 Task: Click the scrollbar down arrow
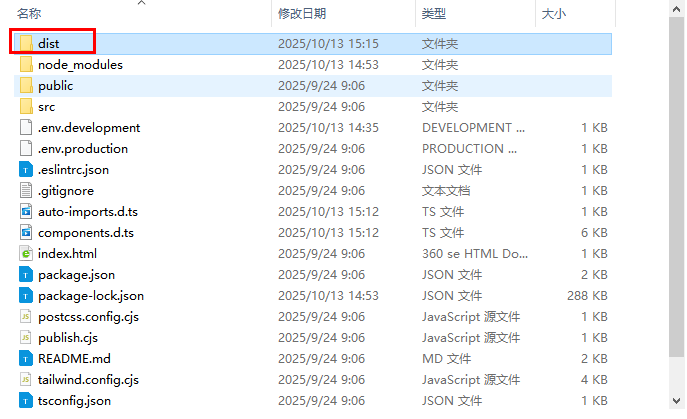tap(676, 401)
